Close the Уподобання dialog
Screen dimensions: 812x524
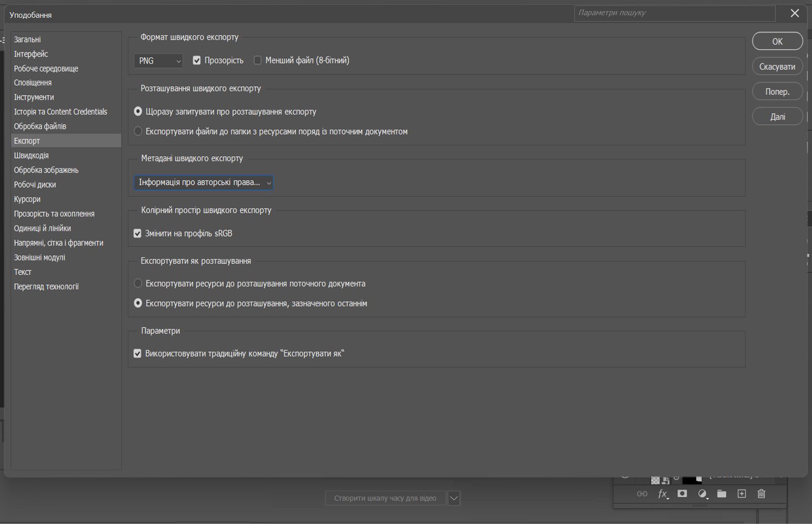tap(795, 13)
